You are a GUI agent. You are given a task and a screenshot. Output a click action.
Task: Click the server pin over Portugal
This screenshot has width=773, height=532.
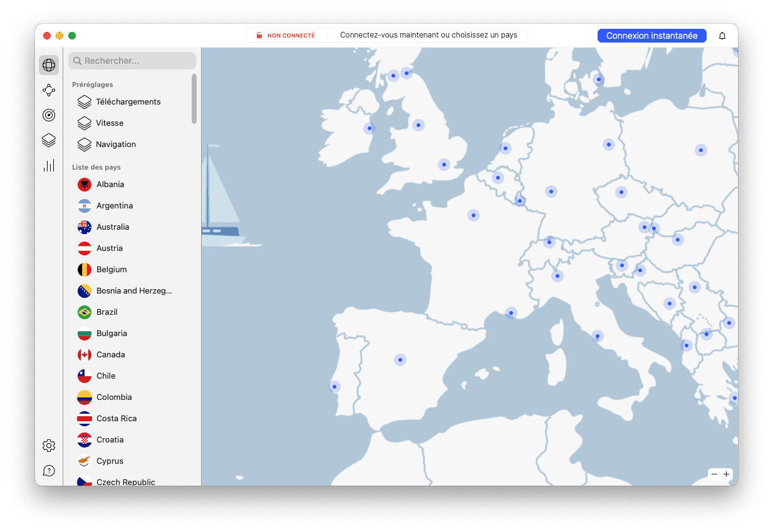(x=335, y=387)
